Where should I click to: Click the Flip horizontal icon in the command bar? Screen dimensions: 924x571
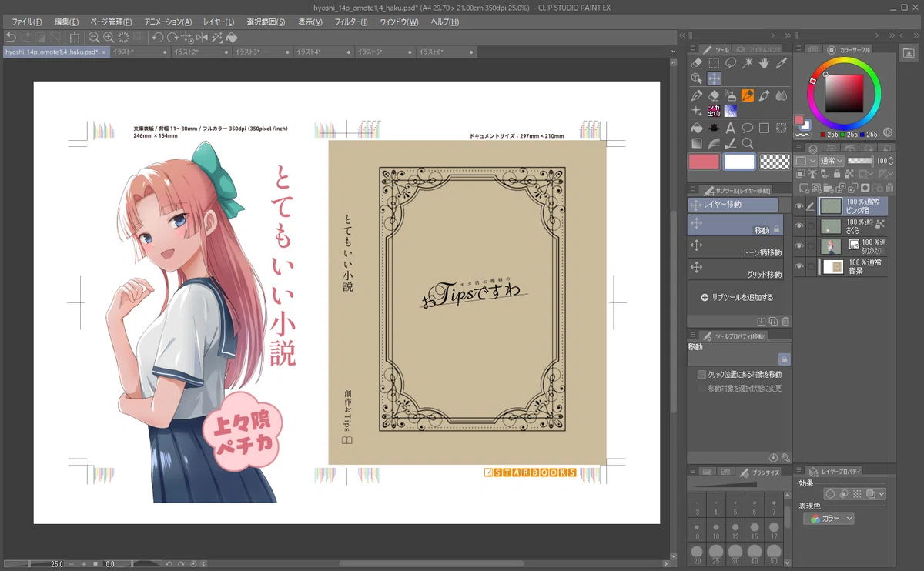(202, 37)
